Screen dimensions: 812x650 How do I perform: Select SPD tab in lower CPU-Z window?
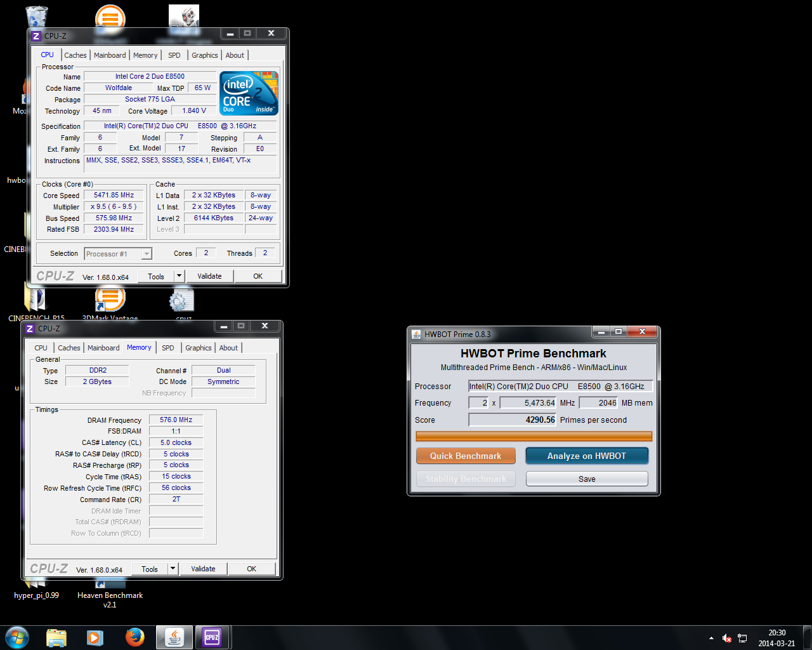pos(168,348)
